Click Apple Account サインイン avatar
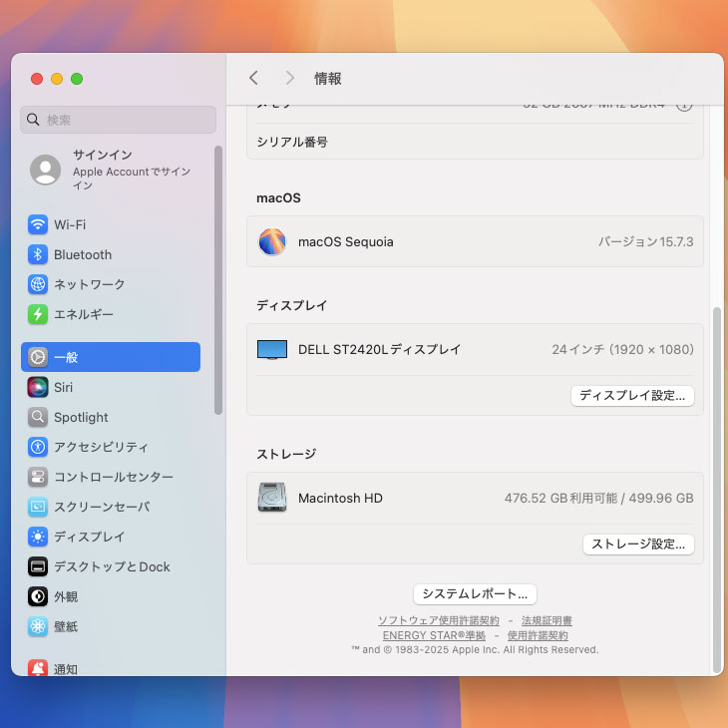Viewport: 728px width, 728px height. [45, 170]
